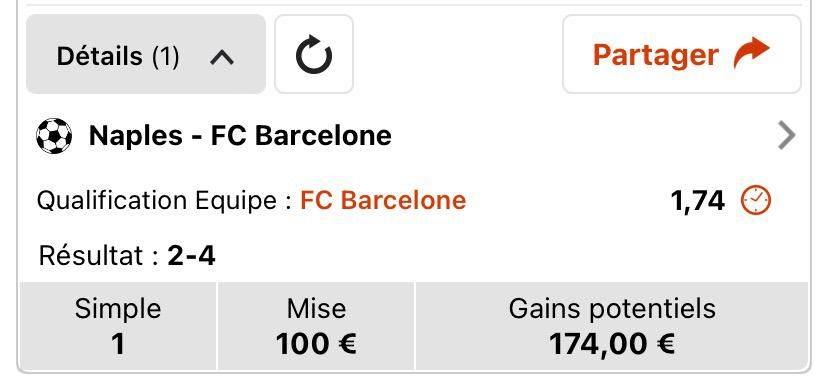This screenshot has width=828, height=386.
Task: Open the Simple bet type cell
Action: [x=118, y=326]
